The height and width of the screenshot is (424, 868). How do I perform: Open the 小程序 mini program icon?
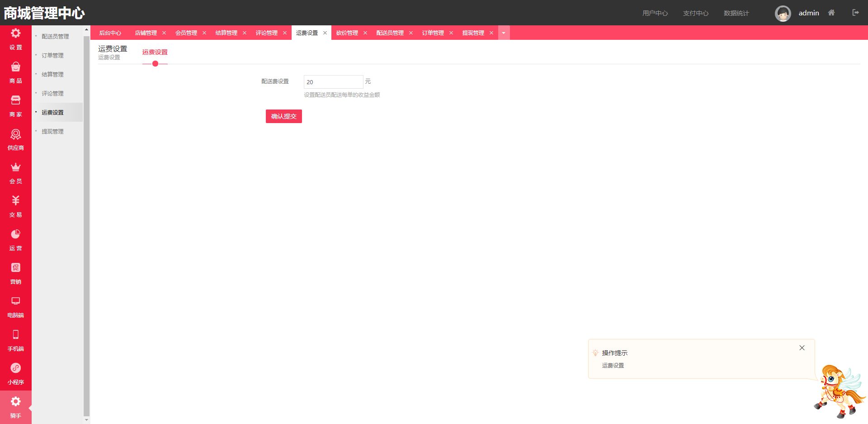click(x=16, y=368)
